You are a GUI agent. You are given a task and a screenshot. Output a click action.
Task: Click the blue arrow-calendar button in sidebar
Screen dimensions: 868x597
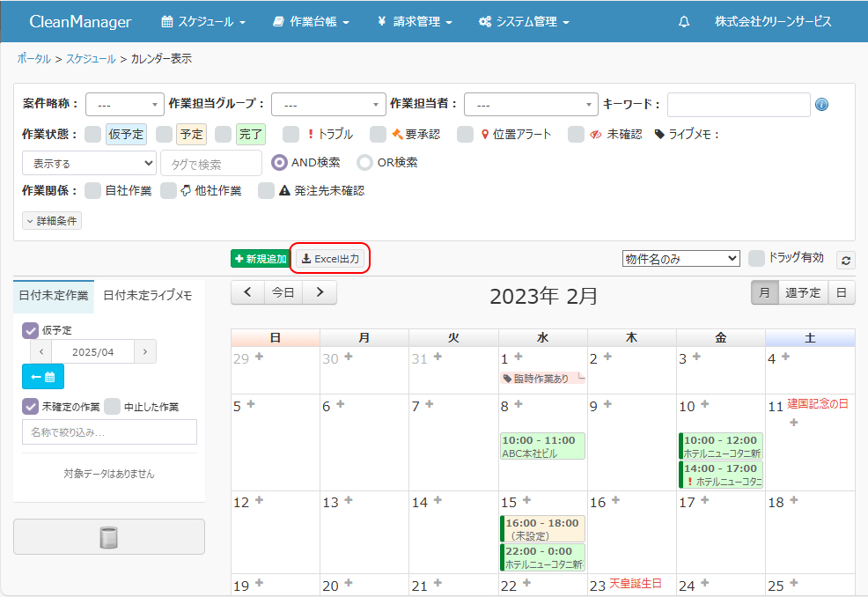tap(43, 377)
